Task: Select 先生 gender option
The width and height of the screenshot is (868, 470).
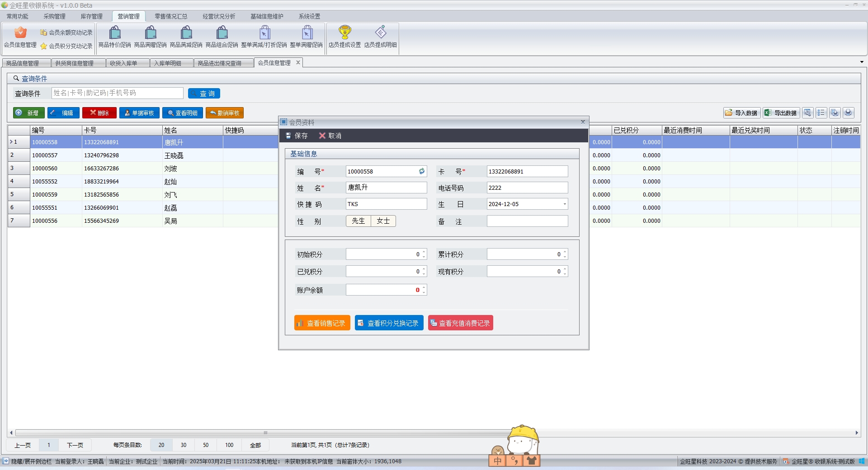Action: tap(358, 221)
